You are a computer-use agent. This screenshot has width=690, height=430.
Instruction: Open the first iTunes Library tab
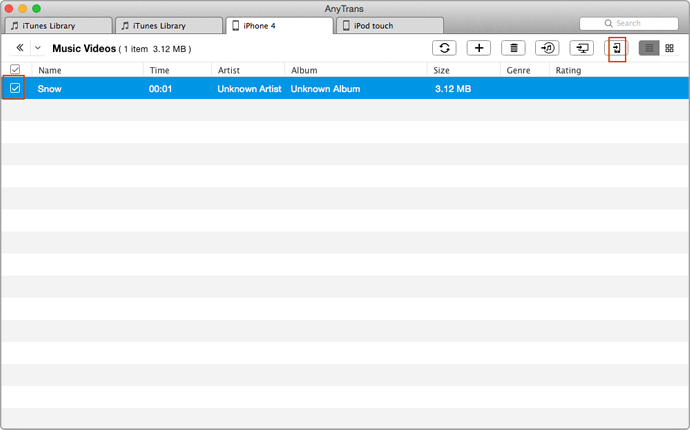pyautogui.click(x=58, y=26)
